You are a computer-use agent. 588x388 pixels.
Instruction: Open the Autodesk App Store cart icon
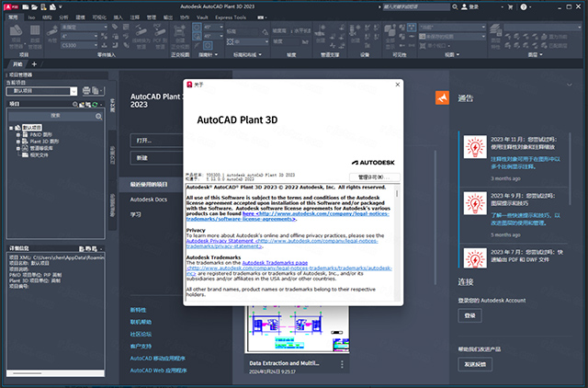click(510, 6)
